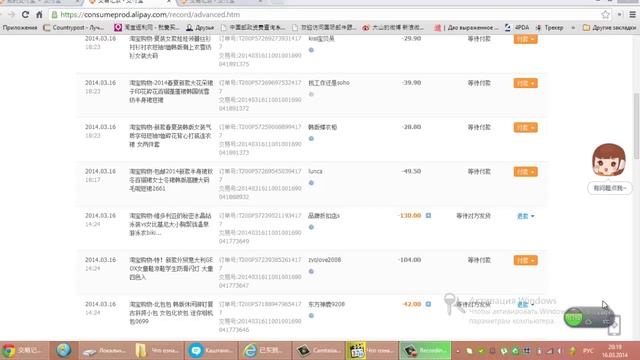Open the Дао выраженное bookmark

pyautogui.click(x=466, y=28)
